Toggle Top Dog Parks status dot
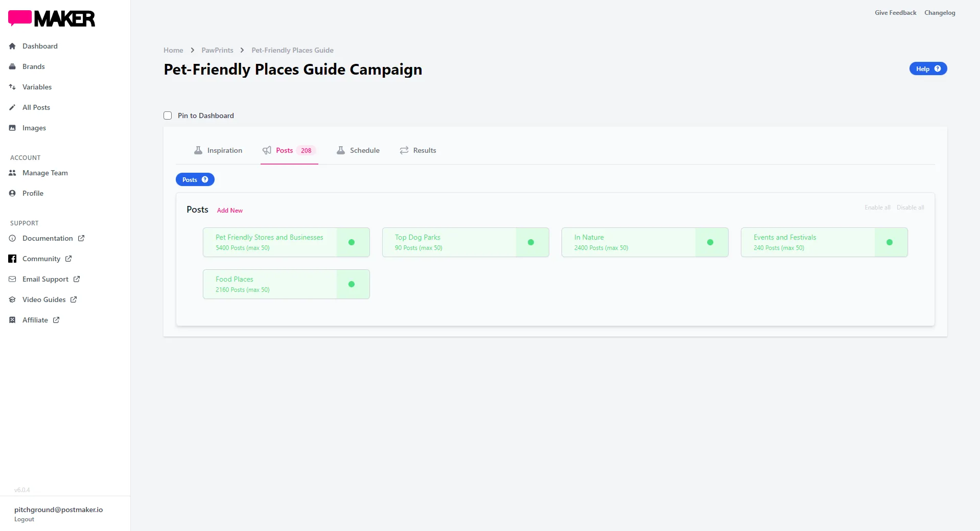The width and height of the screenshot is (980, 531). [531, 242]
